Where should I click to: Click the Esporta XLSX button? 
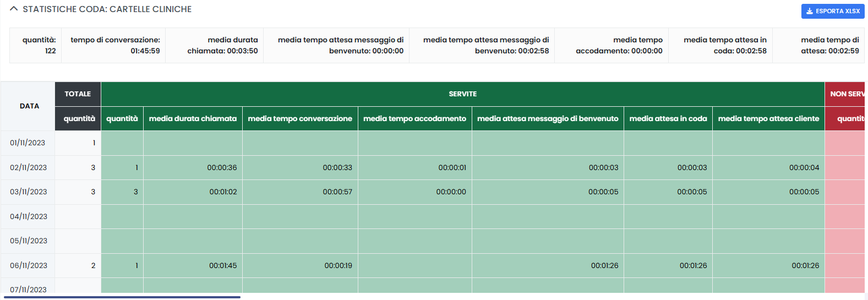(x=832, y=11)
